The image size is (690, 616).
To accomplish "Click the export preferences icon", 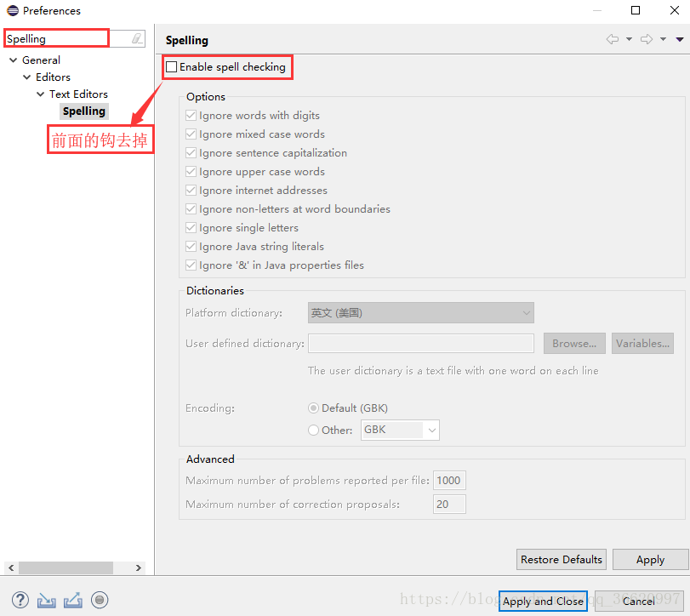I will [72, 600].
